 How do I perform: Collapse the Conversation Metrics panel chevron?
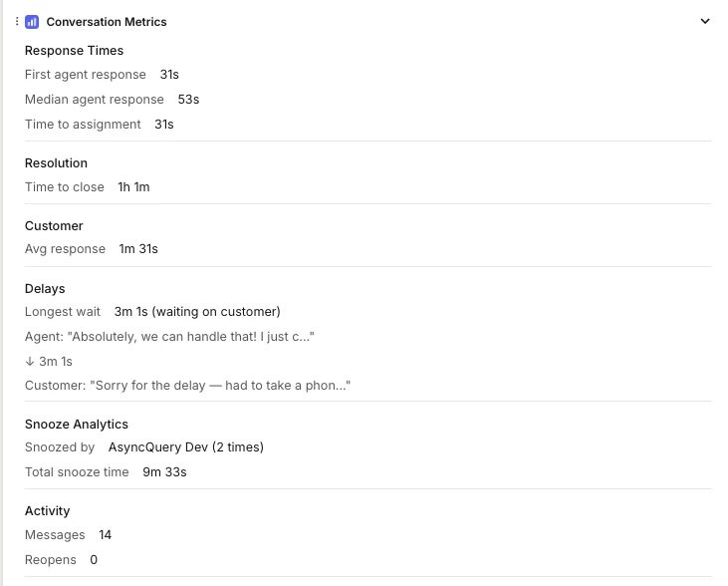[x=705, y=21]
